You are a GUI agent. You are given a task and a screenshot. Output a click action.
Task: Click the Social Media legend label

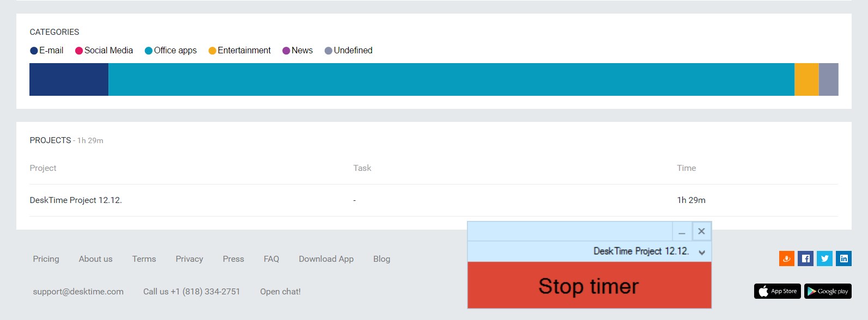click(x=108, y=51)
